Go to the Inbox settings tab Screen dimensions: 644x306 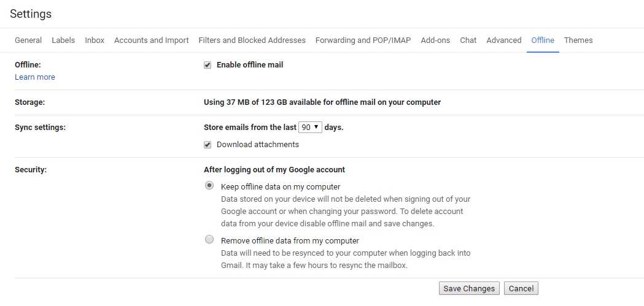pos(95,40)
